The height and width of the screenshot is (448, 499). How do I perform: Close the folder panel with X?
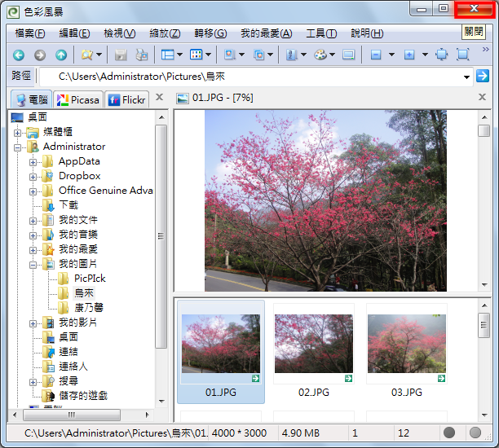(160, 97)
